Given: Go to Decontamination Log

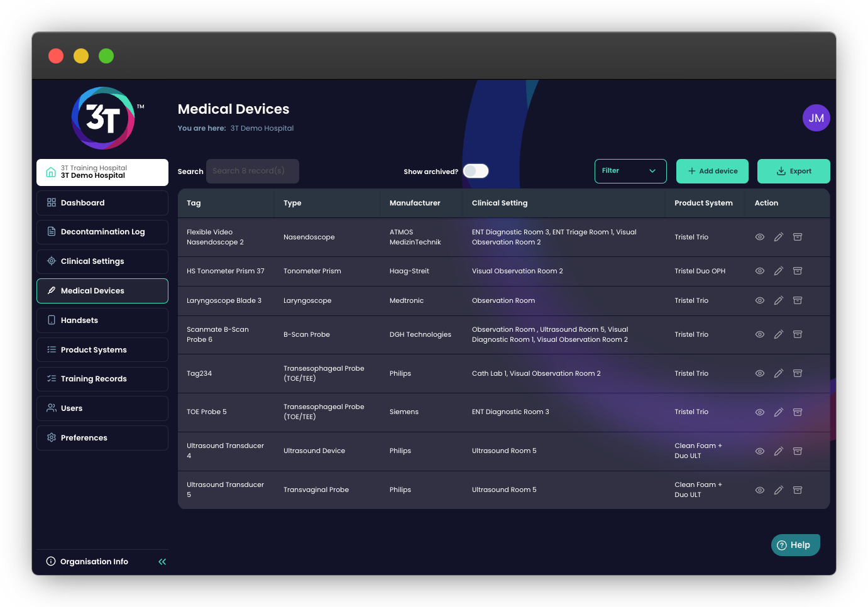Looking at the screenshot, I should pyautogui.click(x=102, y=232).
